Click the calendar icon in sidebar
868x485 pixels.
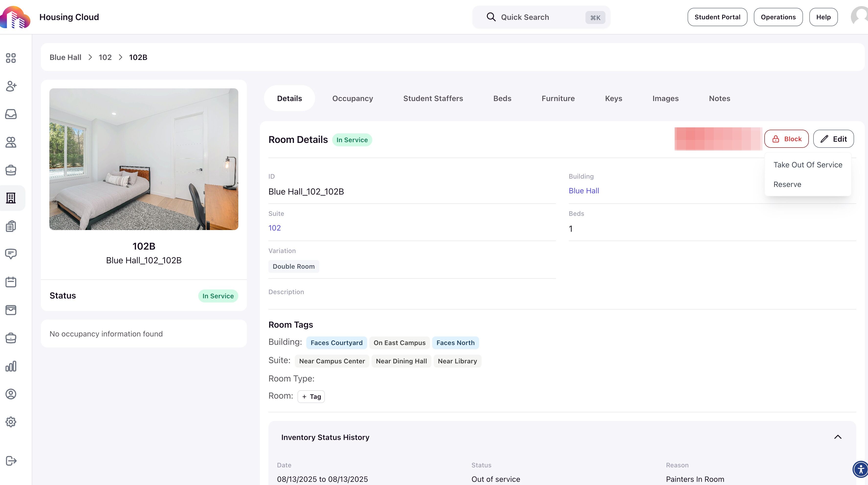pyautogui.click(x=11, y=282)
